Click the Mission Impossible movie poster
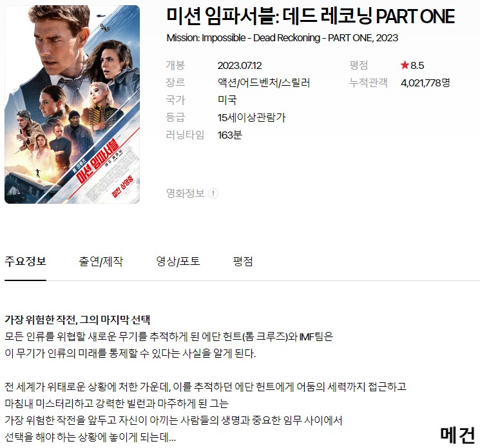 72,104
